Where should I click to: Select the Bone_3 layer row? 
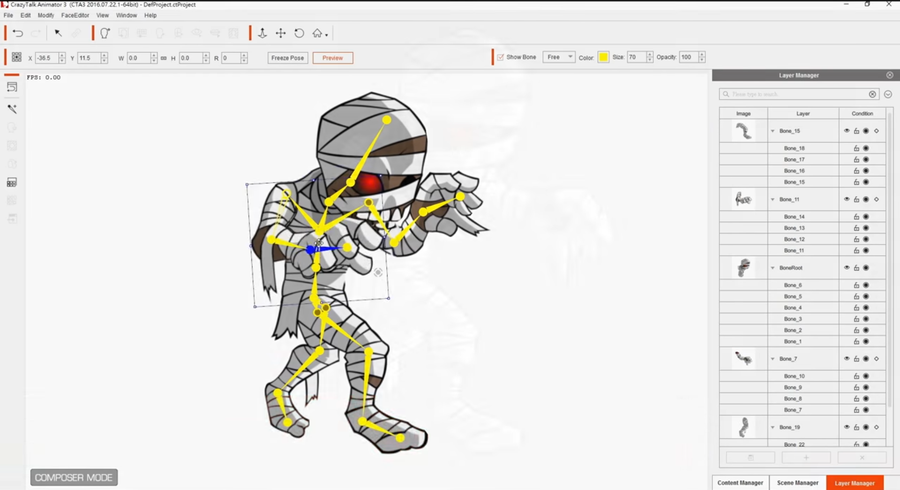coord(804,319)
